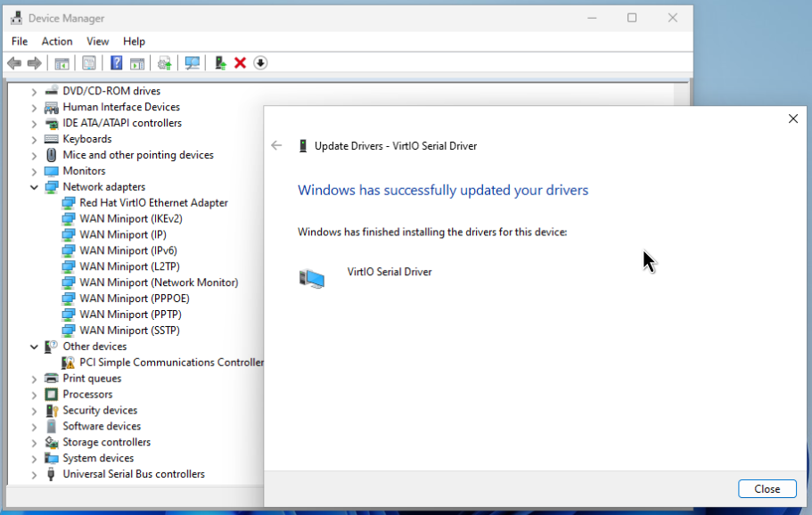Click the Update device driver toolbar icon

220,63
